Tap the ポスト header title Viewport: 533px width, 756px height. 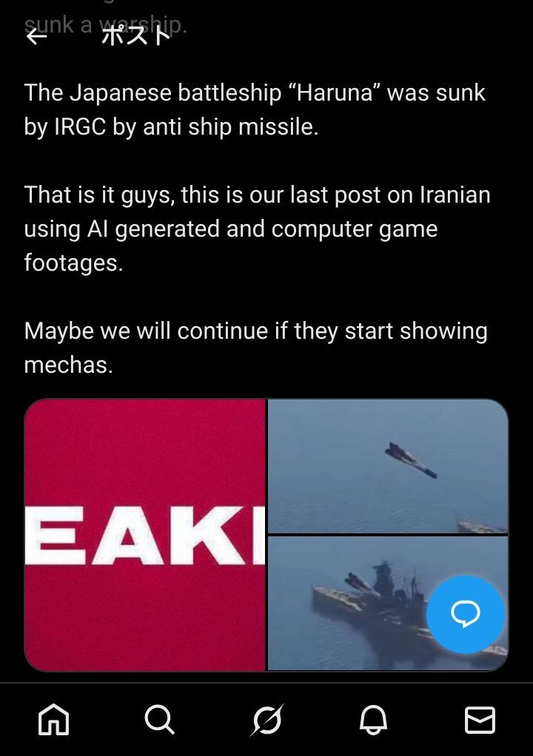(x=136, y=36)
